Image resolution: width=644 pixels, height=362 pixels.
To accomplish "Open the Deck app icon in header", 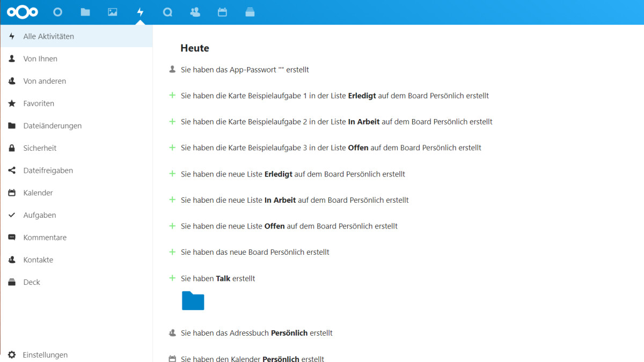I will 250,12.
